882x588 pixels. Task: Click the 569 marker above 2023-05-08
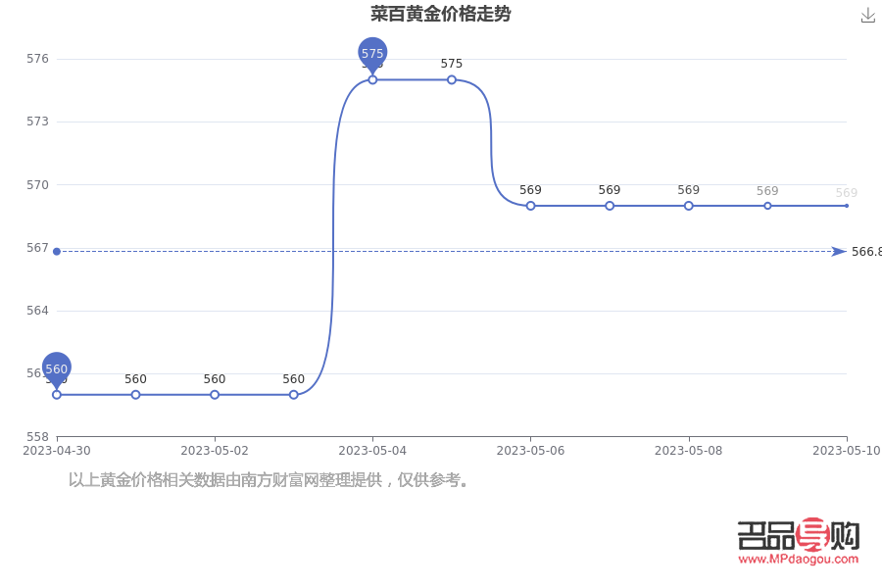687,206
